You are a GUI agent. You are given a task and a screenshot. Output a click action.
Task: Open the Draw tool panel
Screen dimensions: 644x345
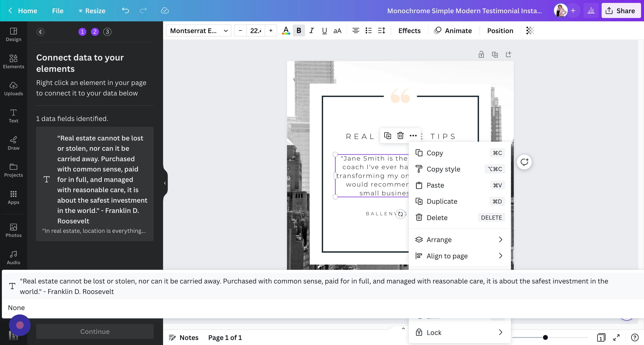(x=13, y=143)
